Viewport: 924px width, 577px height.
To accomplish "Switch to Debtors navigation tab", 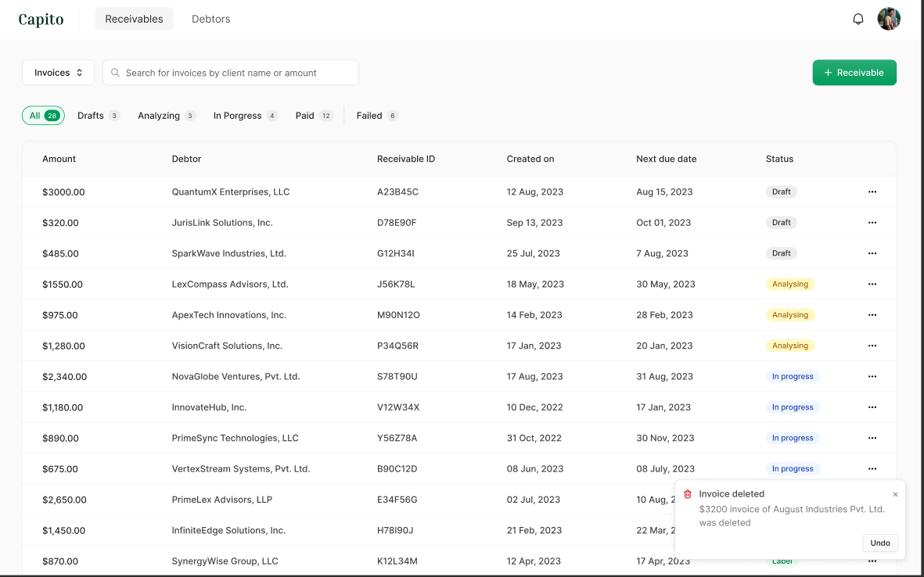I will 211,19.
